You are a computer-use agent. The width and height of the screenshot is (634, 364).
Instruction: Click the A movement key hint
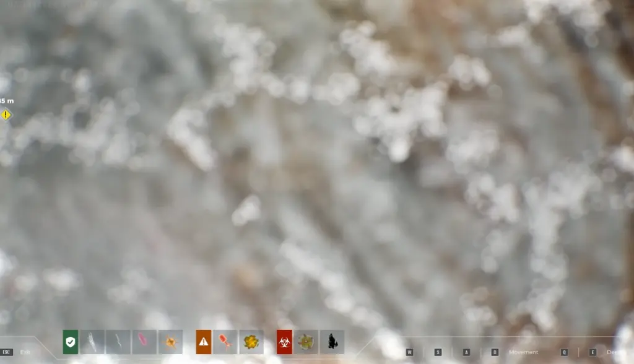click(466, 352)
